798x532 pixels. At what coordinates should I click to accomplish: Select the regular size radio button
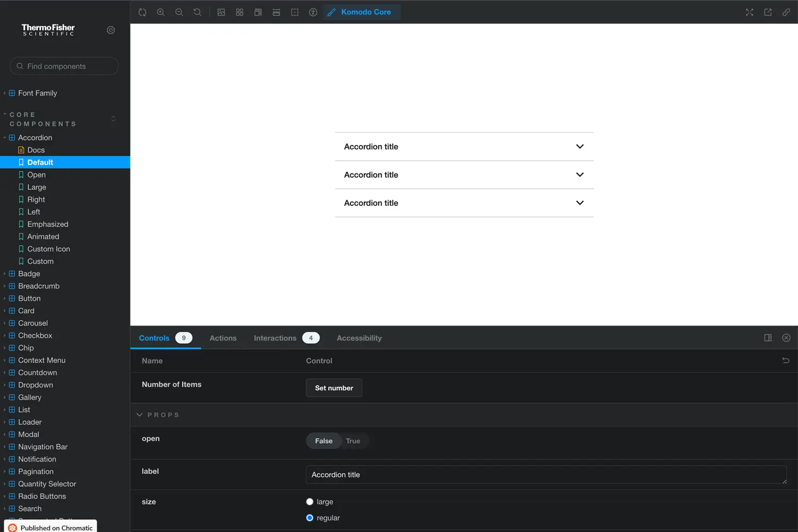pyautogui.click(x=310, y=518)
